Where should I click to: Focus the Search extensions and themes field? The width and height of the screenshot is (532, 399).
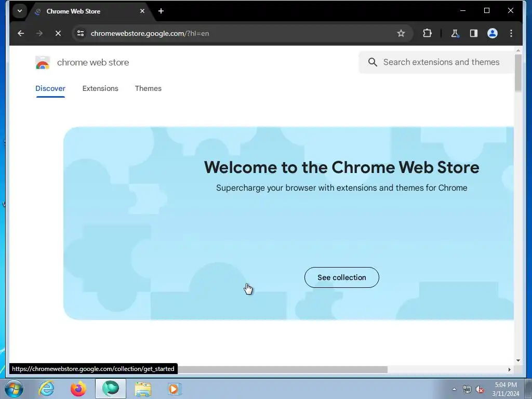point(437,62)
